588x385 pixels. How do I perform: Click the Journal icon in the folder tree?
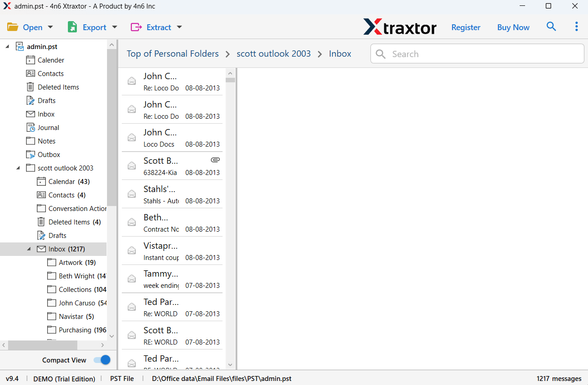point(31,127)
